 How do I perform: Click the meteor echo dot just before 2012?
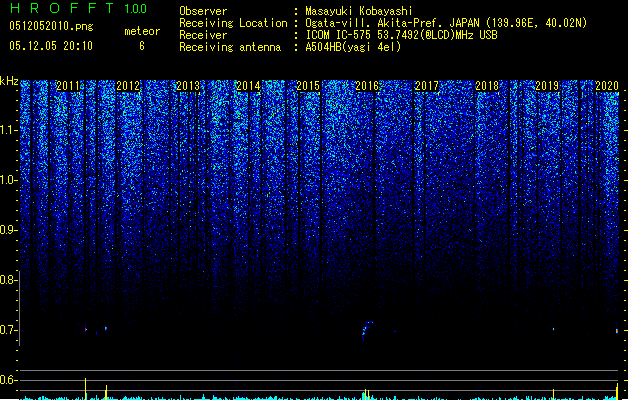pyautogui.click(x=106, y=329)
